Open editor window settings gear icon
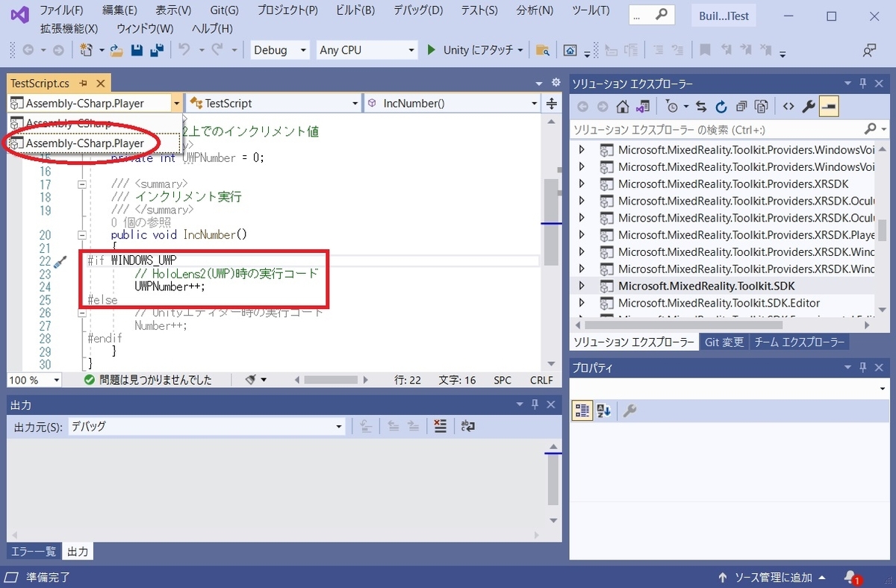The image size is (896, 588). tap(556, 82)
